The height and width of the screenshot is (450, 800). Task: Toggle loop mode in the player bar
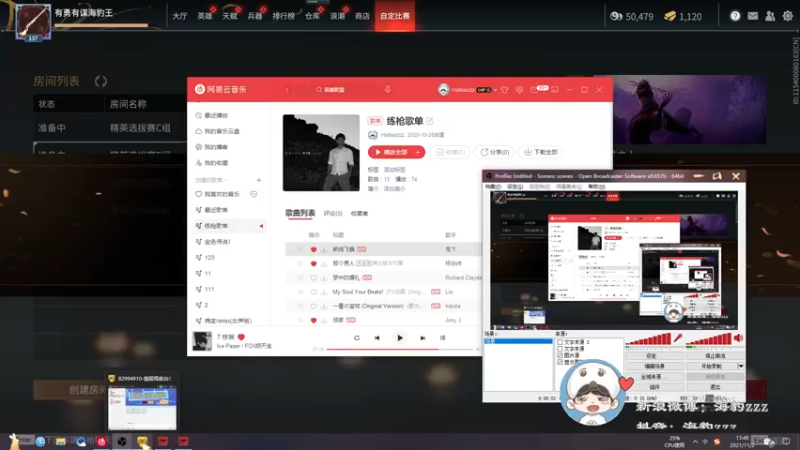click(x=357, y=338)
